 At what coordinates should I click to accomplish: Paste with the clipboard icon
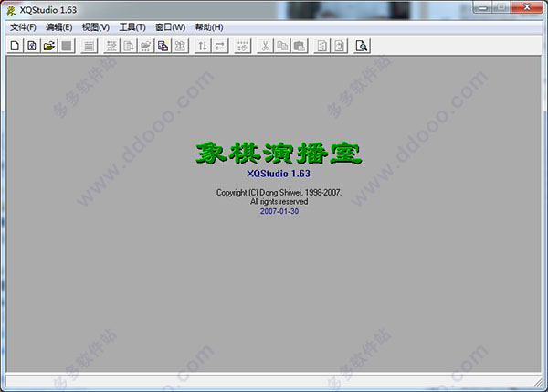pos(300,46)
